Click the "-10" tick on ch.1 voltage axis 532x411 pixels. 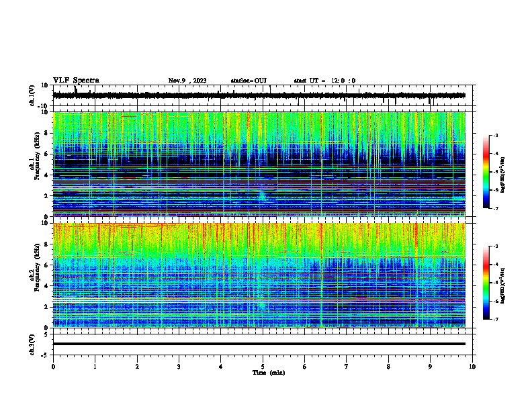(44, 106)
